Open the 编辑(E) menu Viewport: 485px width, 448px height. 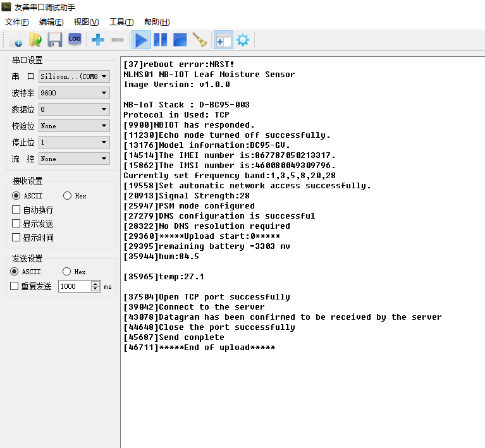click(x=51, y=22)
